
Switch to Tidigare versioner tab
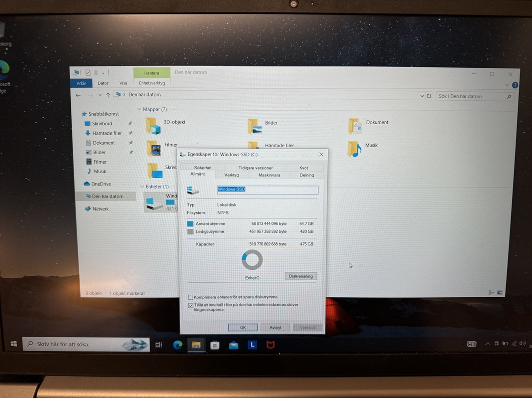coord(256,168)
